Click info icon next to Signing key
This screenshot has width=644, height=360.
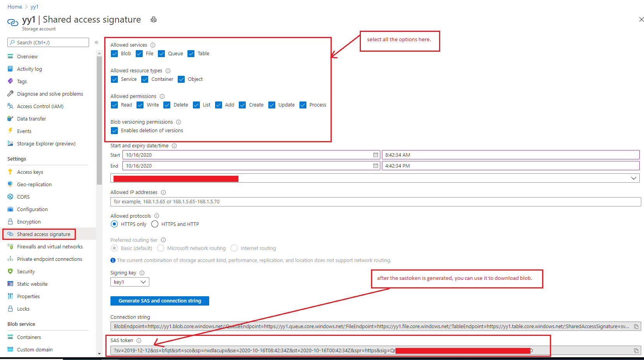tap(142, 273)
